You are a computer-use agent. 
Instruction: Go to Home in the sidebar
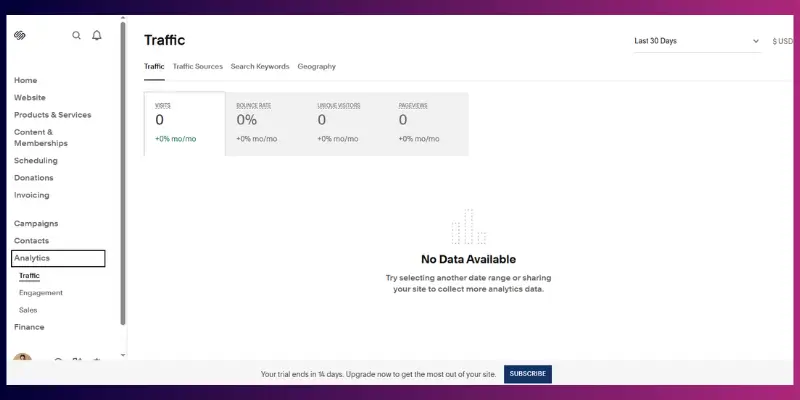(x=26, y=80)
